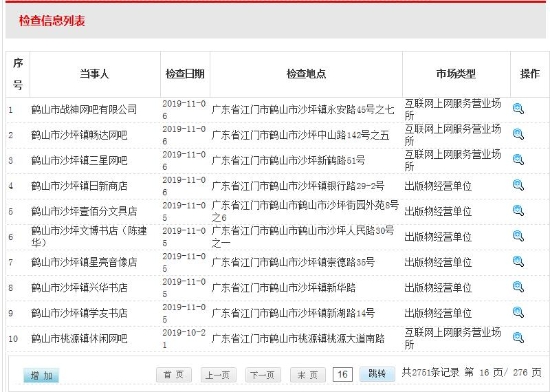Click the 操作 column header

click(x=530, y=74)
